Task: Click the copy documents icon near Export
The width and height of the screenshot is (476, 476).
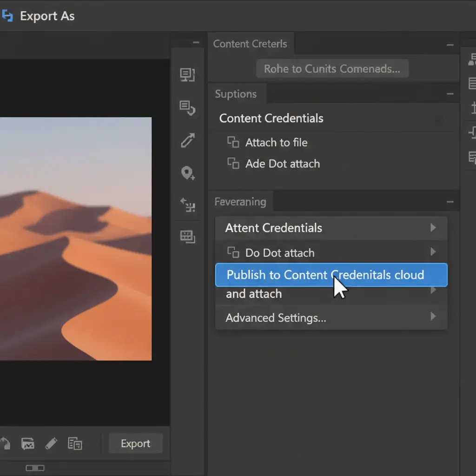Action: 74,443
